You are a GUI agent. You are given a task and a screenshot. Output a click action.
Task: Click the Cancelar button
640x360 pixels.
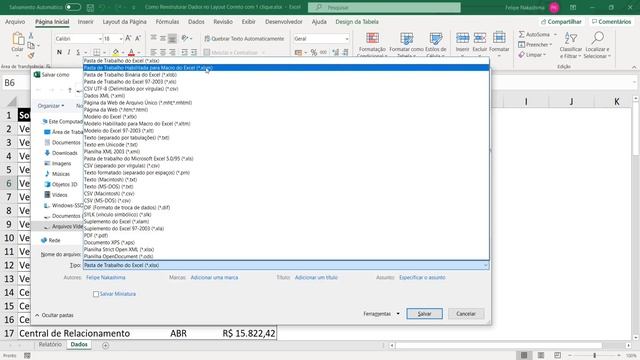466,313
